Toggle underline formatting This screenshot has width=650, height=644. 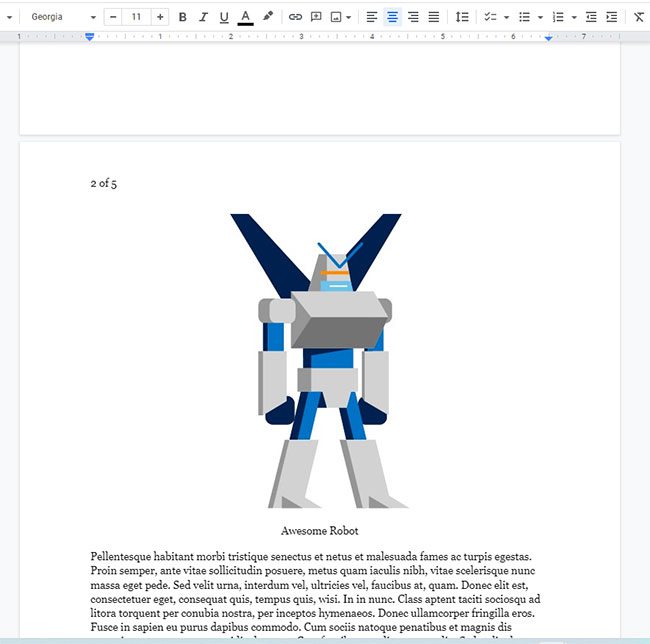point(224,17)
